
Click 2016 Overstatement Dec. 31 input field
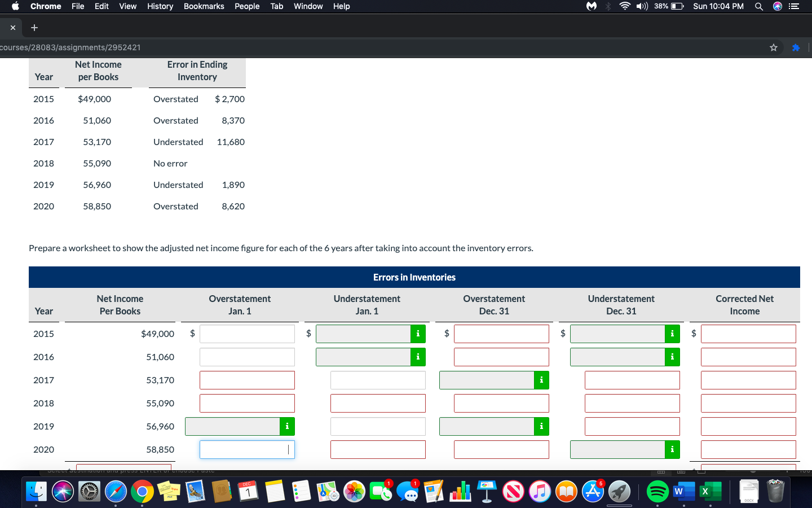coord(501,357)
